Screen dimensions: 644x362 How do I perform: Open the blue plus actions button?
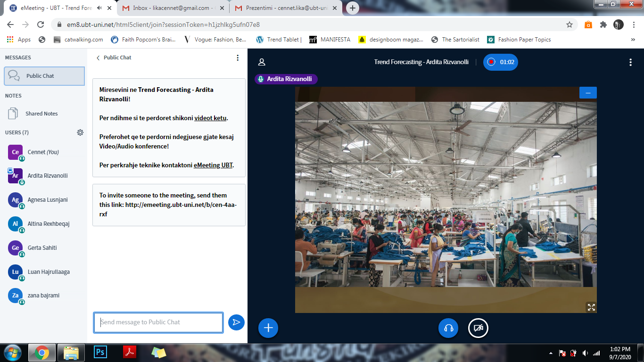pyautogui.click(x=268, y=328)
